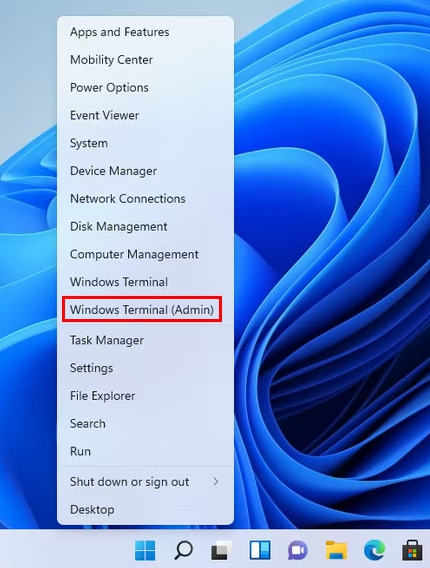This screenshot has height=568, width=430.
Task: Open the Run menu entry
Action: [145, 451]
